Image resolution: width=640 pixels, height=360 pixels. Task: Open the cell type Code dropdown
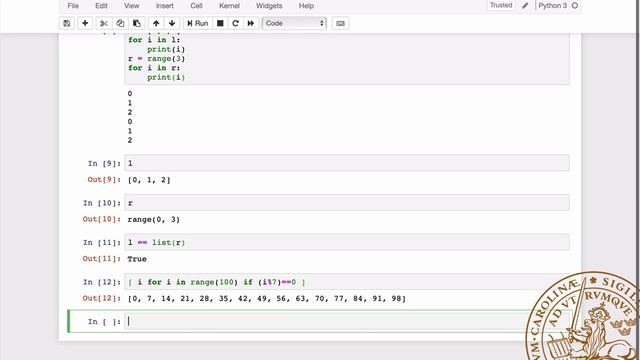(294, 23)
